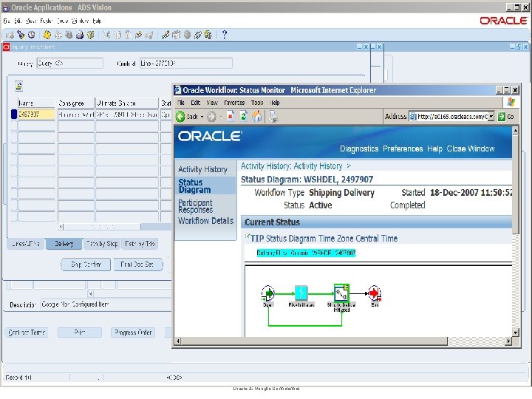Viewport: 532px width, 399px height.
Task: Click the browser vertical scrollbar down arrow
Action: pyautogui.click(x=516, y=332)
